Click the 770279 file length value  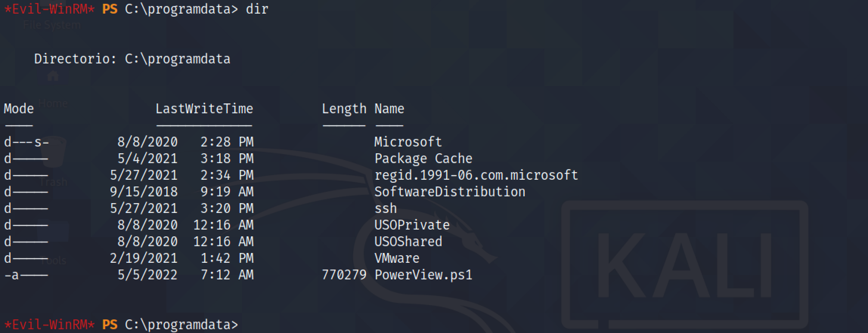[344, 275]
